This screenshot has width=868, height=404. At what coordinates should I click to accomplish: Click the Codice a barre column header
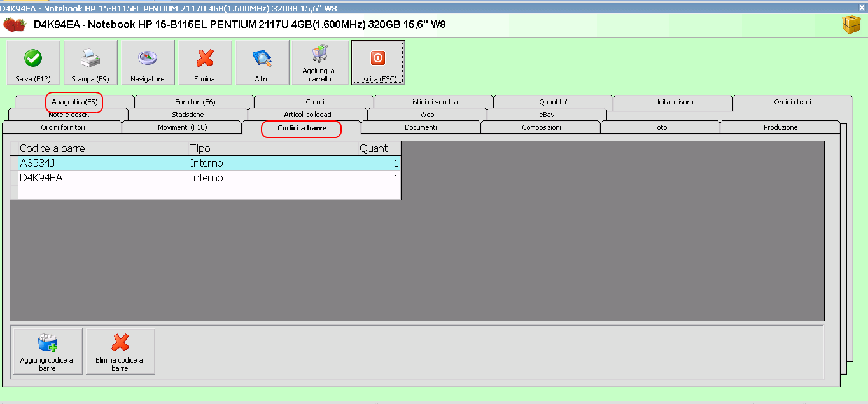(103, 148)
